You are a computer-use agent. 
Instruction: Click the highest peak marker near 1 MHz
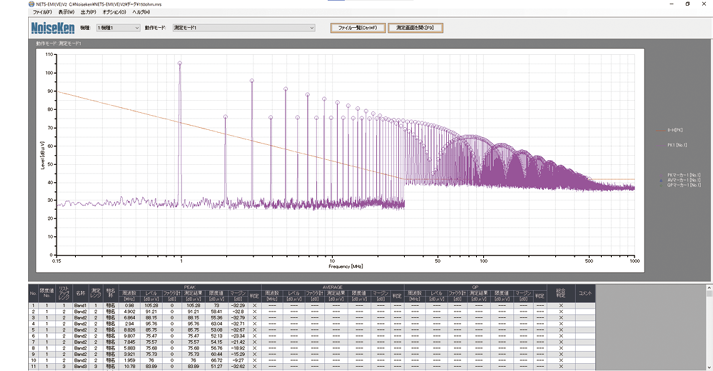180,63
